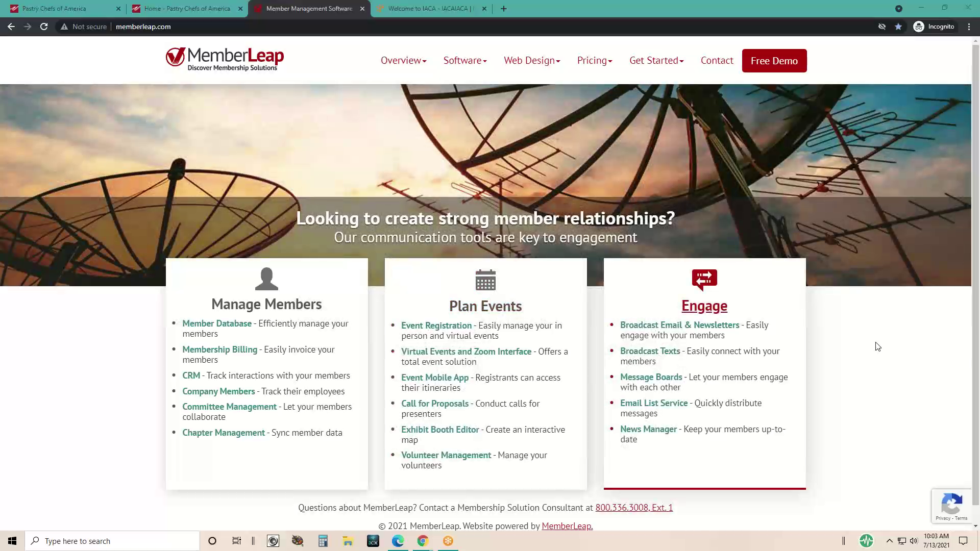The height and width of the screenshot is (551, 980).
Task: Click the 800.336.3008, Ext. 1 phone link
Action: (634, 508)
